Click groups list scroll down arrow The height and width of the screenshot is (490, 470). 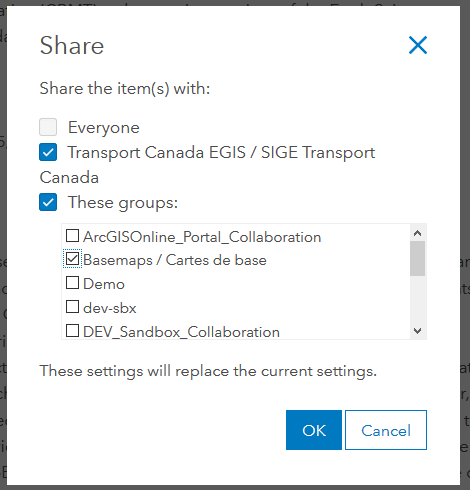pos(418,331)
